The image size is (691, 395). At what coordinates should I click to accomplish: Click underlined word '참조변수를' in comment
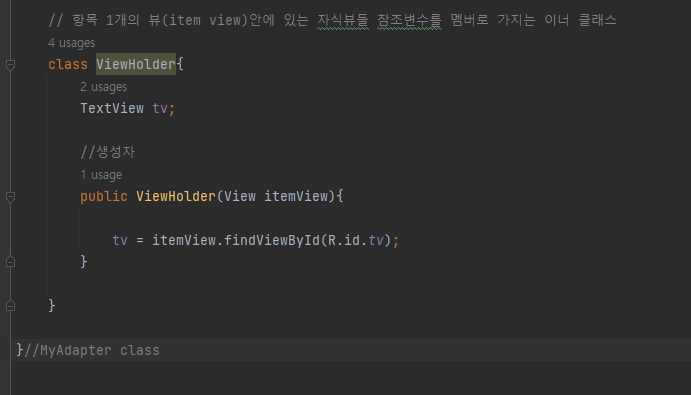pos(409,20)
